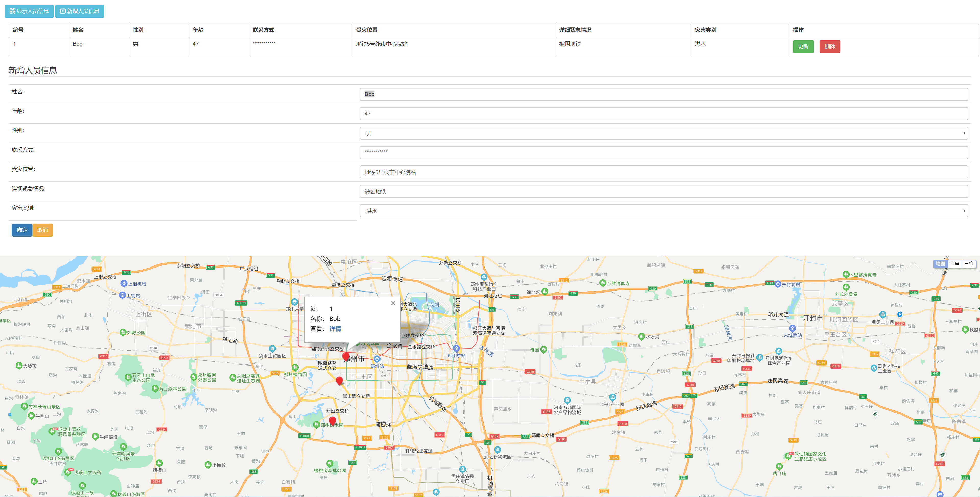Screen dimensions: 980x497
Task: Click red map marker near 郑州市 label
Action: (346, 357)
